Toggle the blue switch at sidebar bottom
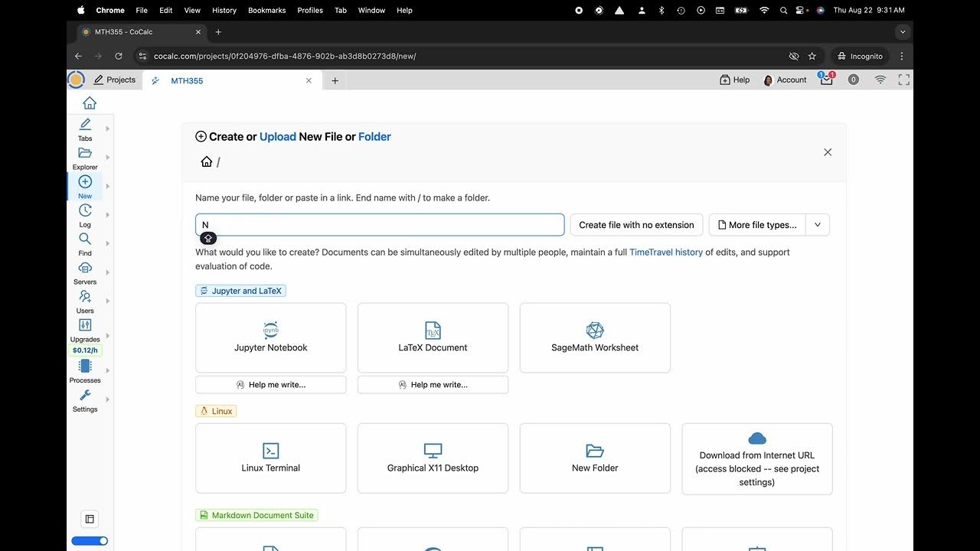 pyautogui.click(x=90, y=541)
